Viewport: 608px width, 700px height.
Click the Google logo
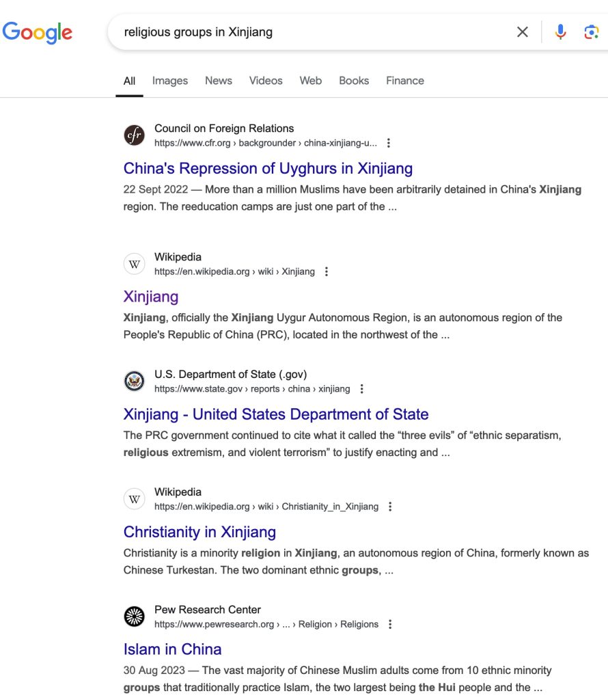point(38,31)
